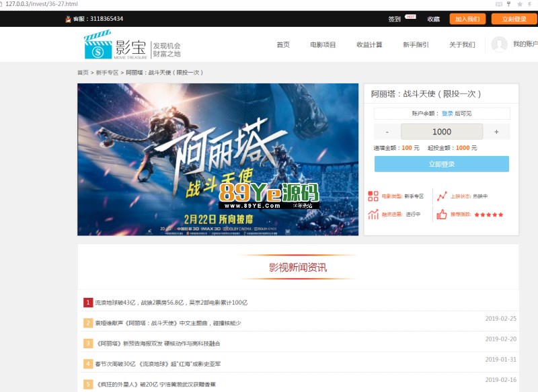Open news item 春节次周破30亿

[x=158, y=364]
